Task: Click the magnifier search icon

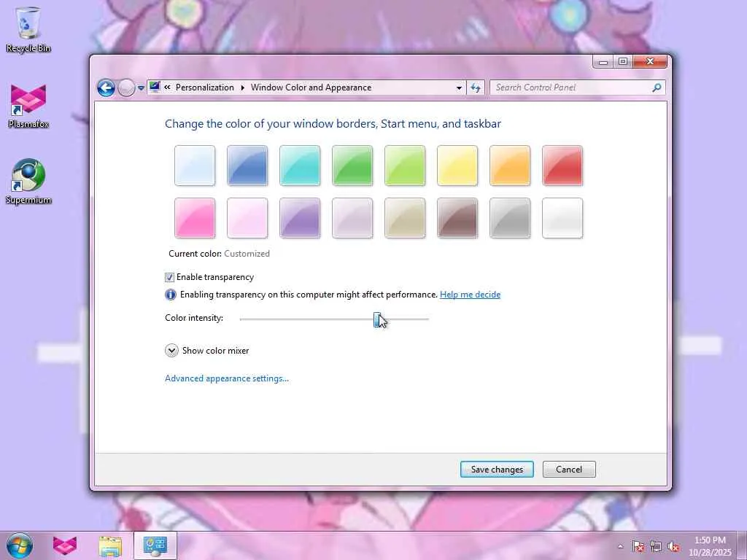Action: pyautogui.click(x=657, y=87)
